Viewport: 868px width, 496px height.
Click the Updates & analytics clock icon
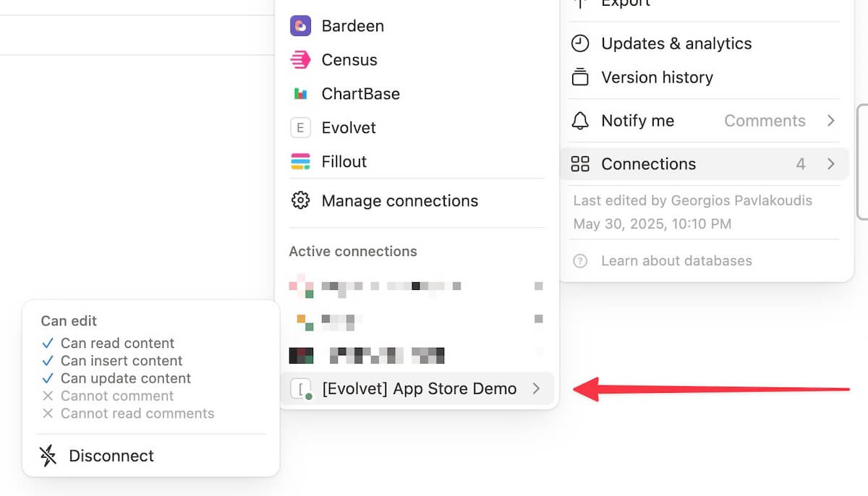coord(580,43)
